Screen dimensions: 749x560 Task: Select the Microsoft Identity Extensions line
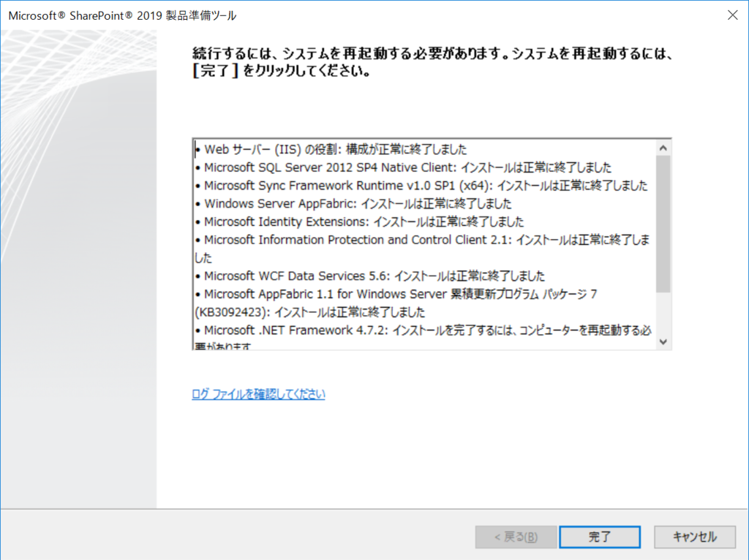tap(360, 222)
